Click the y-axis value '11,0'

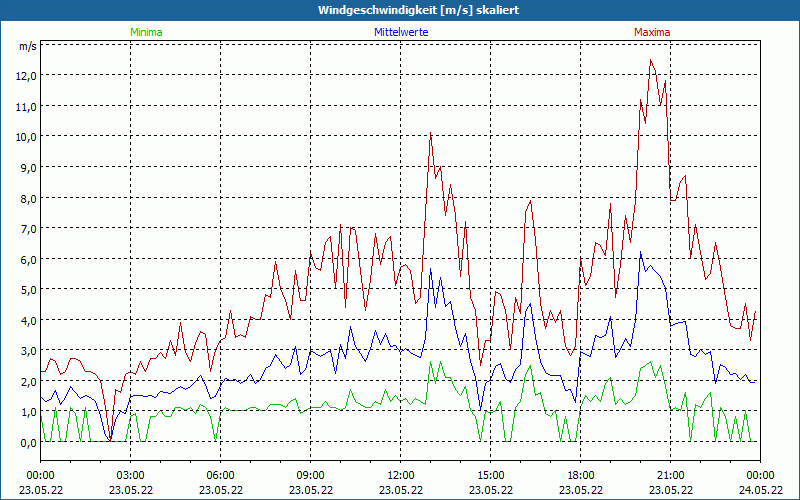point(27,107)
